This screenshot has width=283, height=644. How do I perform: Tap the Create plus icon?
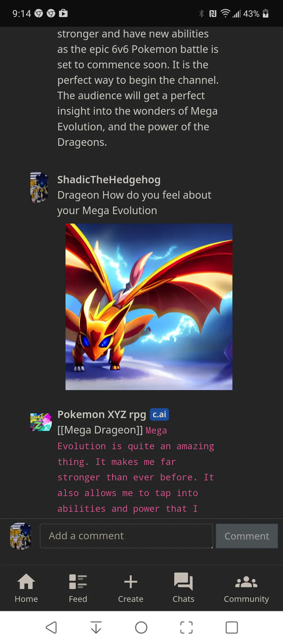(x=130, y=581)
